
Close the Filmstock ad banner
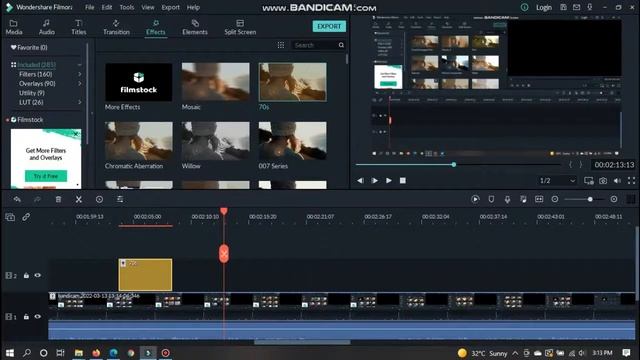tap(76, 134)
